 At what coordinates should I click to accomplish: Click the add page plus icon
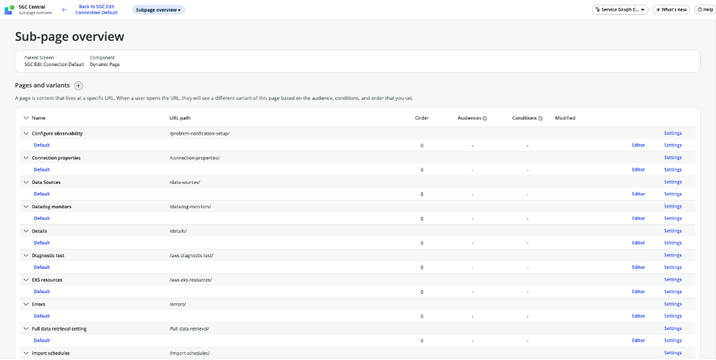(79, 85)
